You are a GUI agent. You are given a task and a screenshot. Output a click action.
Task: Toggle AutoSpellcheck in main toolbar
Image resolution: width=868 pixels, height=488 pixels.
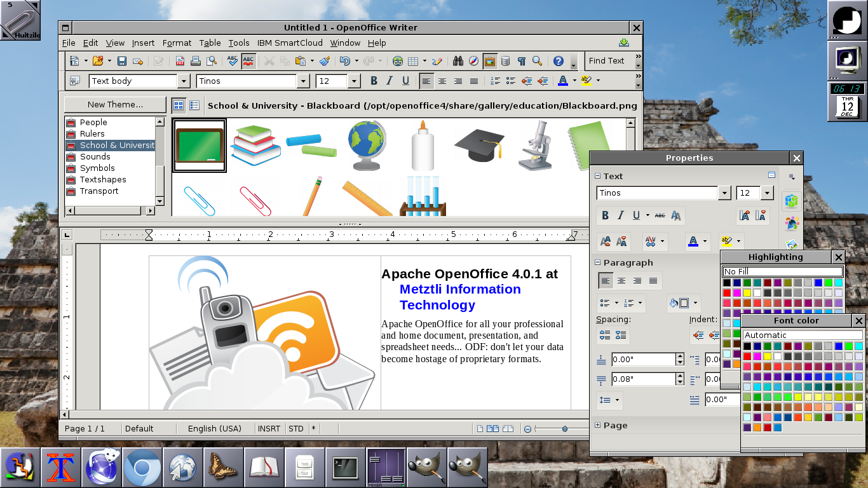pyautogui.click(x=248, y=61)
